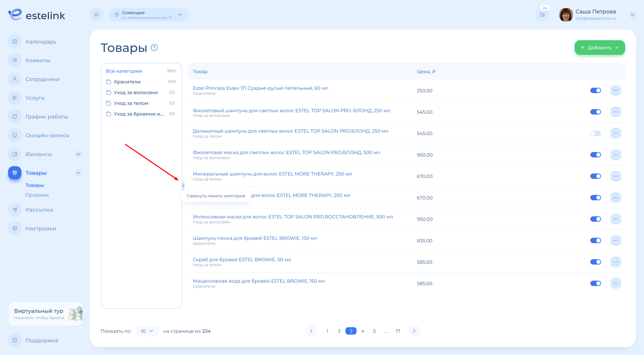This screenshot has height=355, width=644.
Task: Open the Рассылки paper plane icon
Action: pos(15,210)
